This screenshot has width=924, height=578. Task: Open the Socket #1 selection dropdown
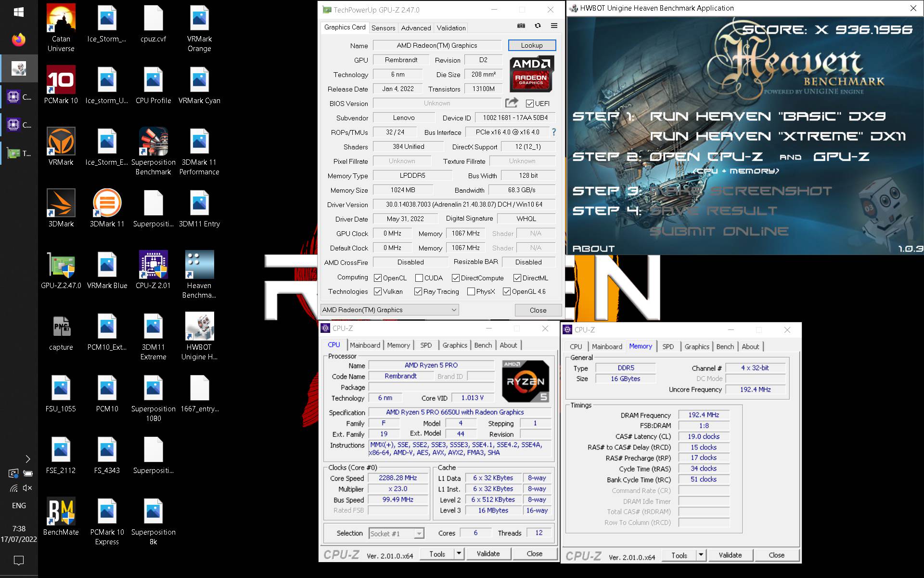(x=397, y=533)
